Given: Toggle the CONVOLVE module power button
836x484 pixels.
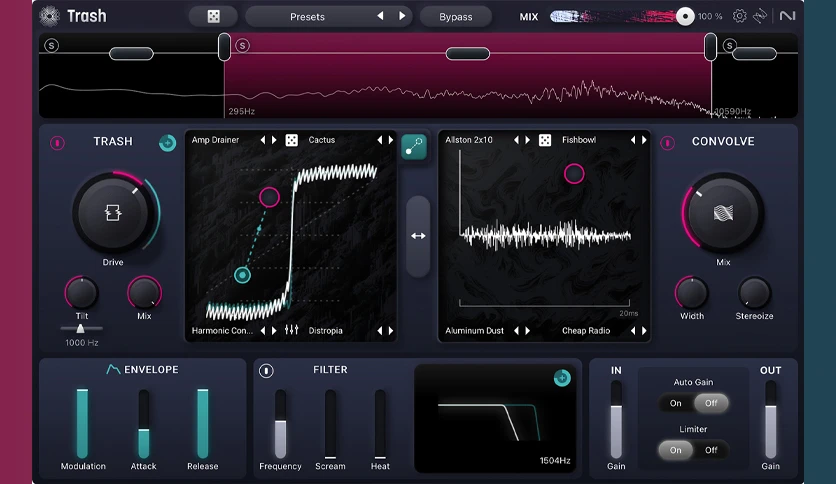Looking at the screenshot, I should (x=668, y=142).
